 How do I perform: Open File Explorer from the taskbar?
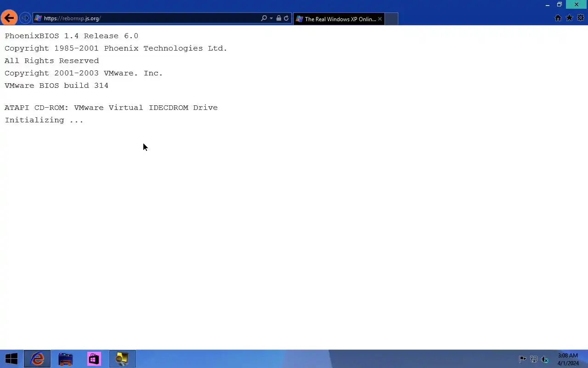[66, 359]
